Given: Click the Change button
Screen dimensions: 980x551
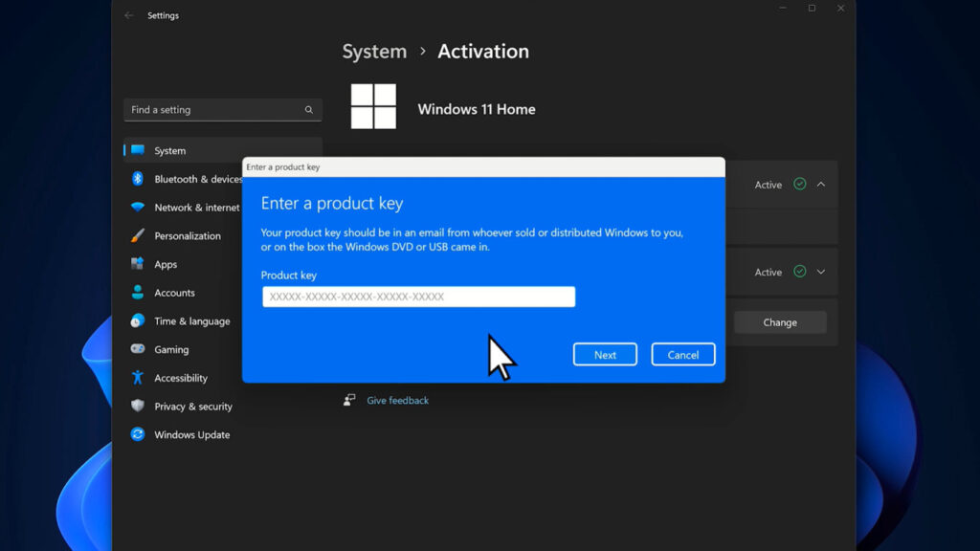Looking at the screenshot, I should (x=780, y=322).
